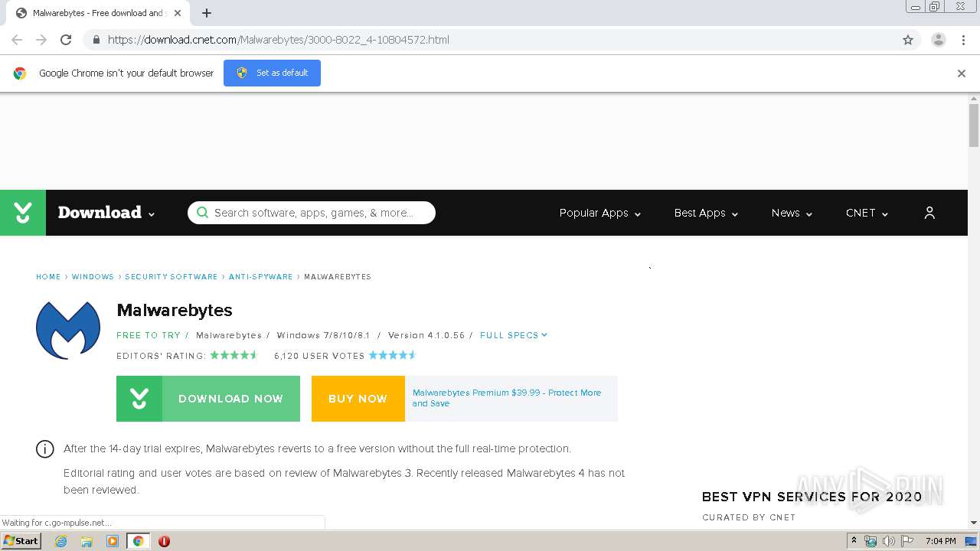Screen dimensions: 980x551
Task: Click the browser address bar URL
Action: click(x=279, y=40)
